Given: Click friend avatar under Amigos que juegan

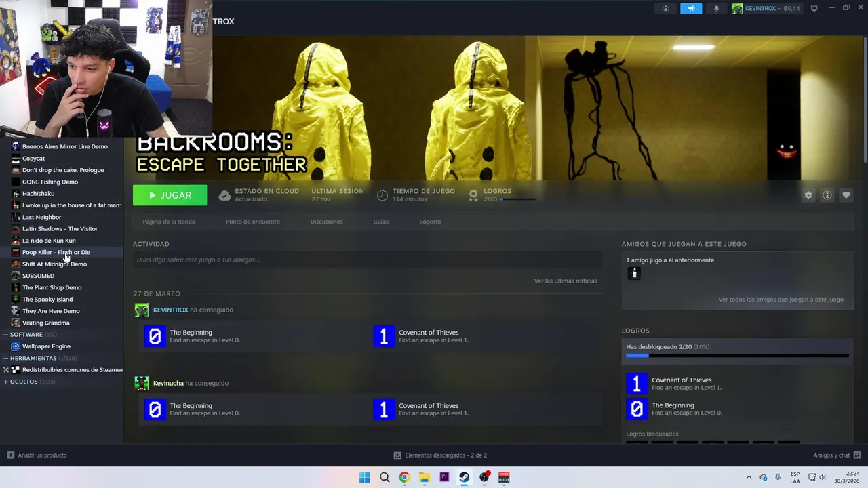Looking at the screenshot, I should tap(634, 273).
